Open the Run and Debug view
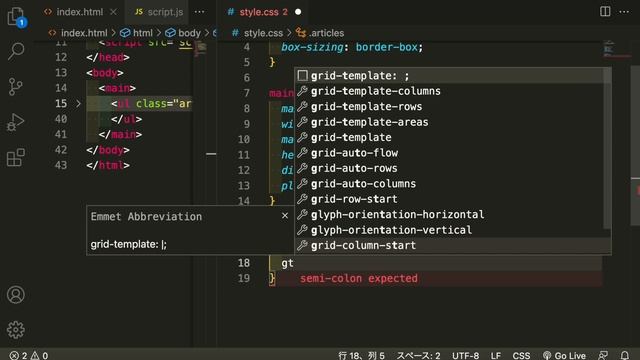Viewport: 640px width, 360px height. [16, 122]
